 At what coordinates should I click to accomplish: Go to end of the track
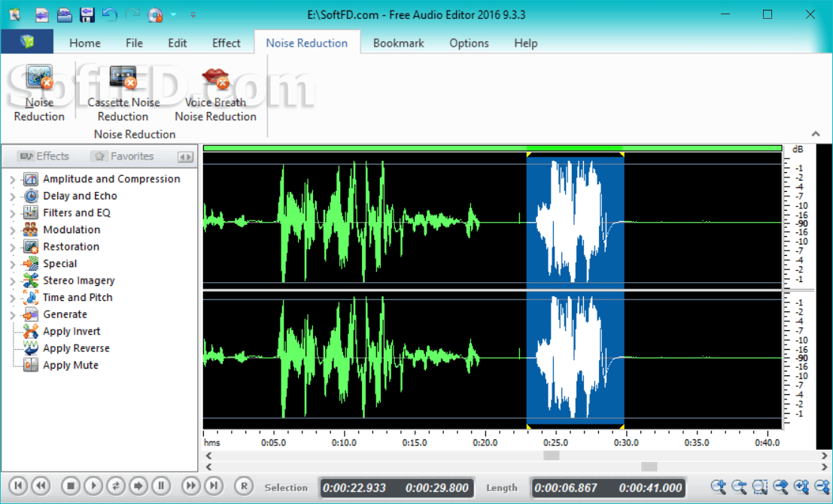click(x=214, y=485)
